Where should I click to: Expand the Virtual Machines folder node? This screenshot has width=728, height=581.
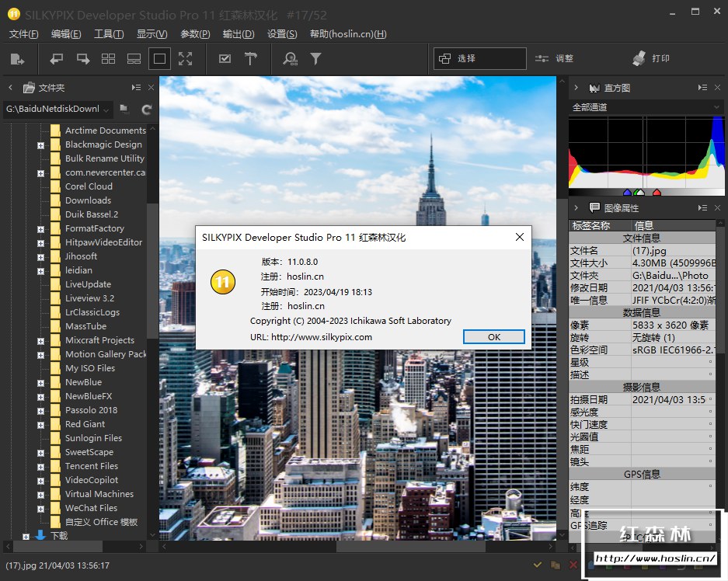tap(41, 495)
